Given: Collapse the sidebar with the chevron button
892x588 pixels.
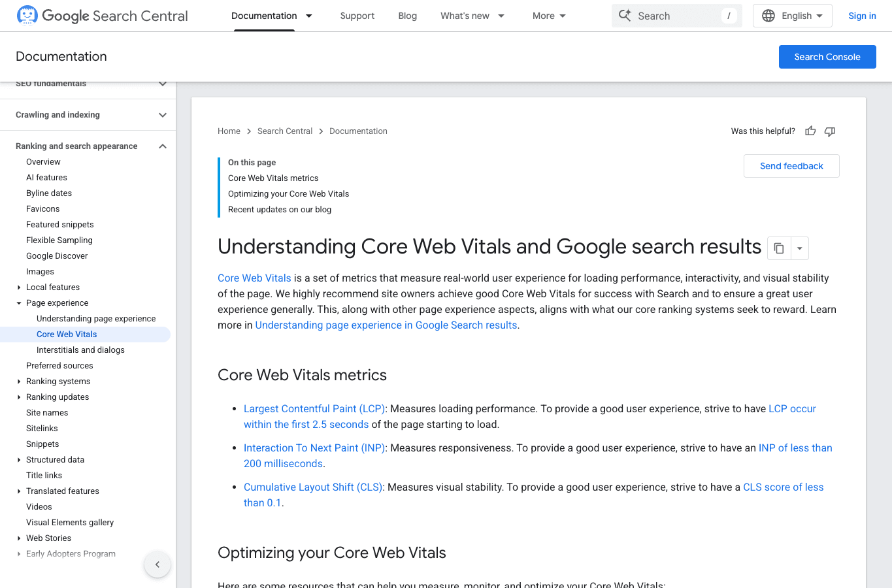Looking at the screenshot, I should 157,564.
